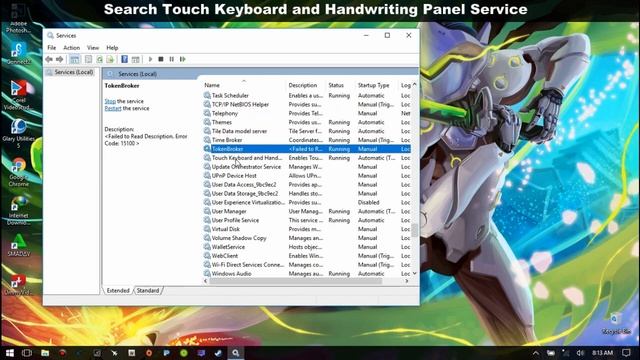
Task: Open Properties from the toolbar sheet icon
Action: point(88,59)
